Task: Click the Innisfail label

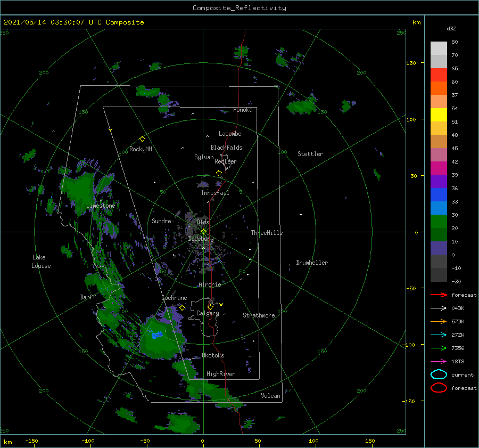Action: click(215, 193)
